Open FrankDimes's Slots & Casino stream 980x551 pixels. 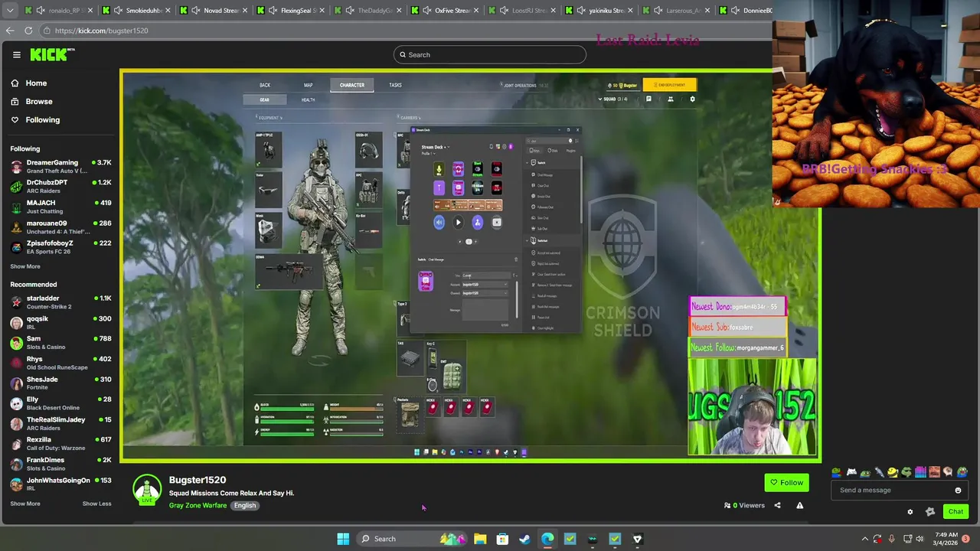pyautogui.click(x=61, y=464)
